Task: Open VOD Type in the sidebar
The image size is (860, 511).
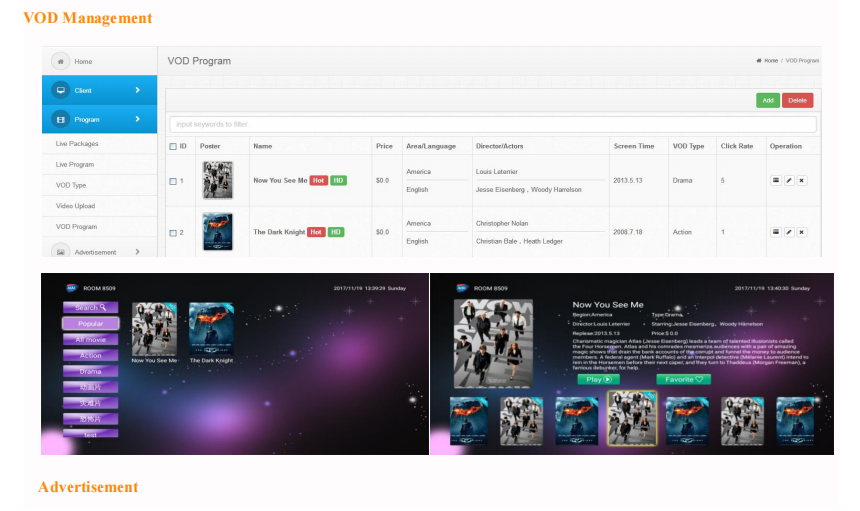Action: [x=71, y=185]
